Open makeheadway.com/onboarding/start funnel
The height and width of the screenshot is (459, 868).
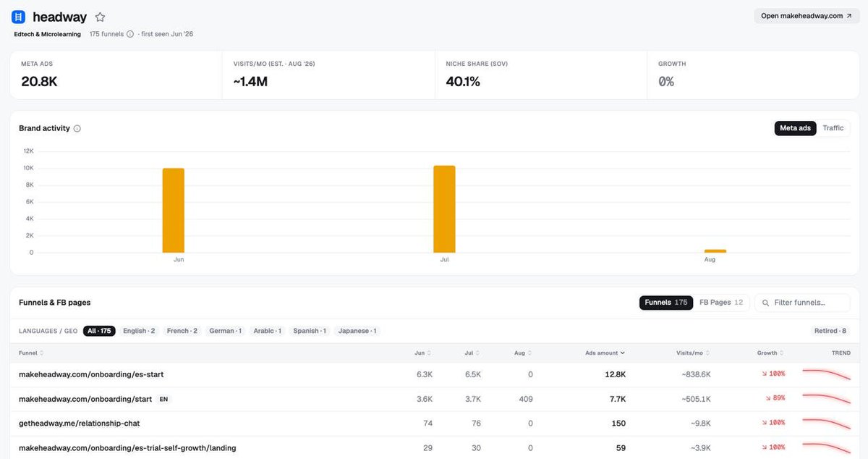(x=85, y=399)
